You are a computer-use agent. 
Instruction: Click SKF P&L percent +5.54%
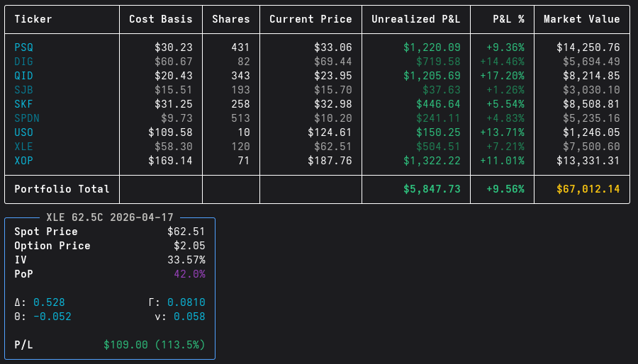pyautogui.click(x=505, y=104)
